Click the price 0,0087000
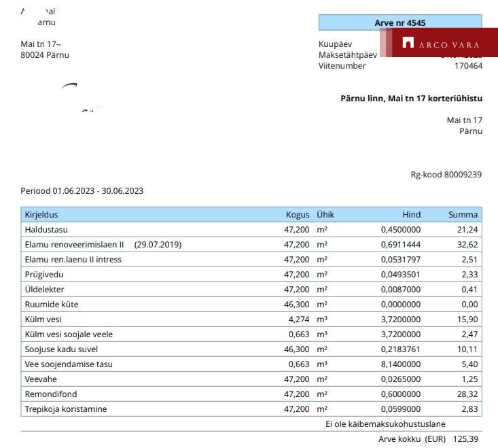This screenshot has width=498, height=448. tap(400, 289)
